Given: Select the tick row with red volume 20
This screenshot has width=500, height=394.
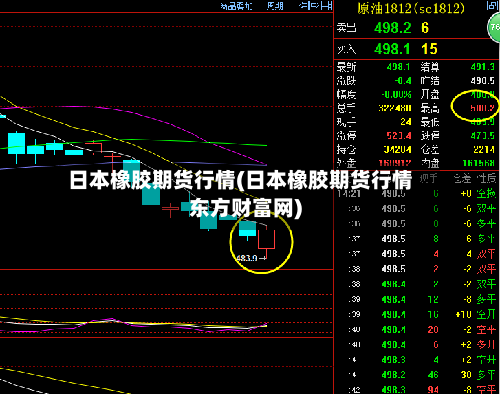Looking at the screenshot, I should pos(417,330).
